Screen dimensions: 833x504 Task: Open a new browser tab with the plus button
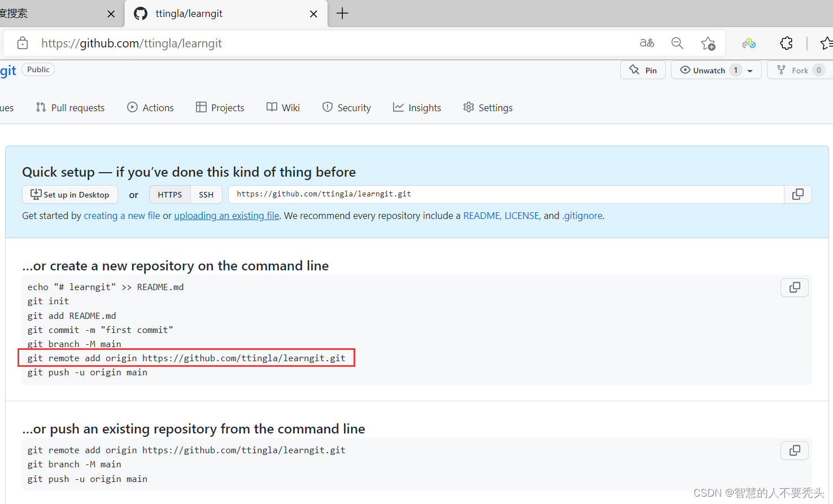coord(342,12)
